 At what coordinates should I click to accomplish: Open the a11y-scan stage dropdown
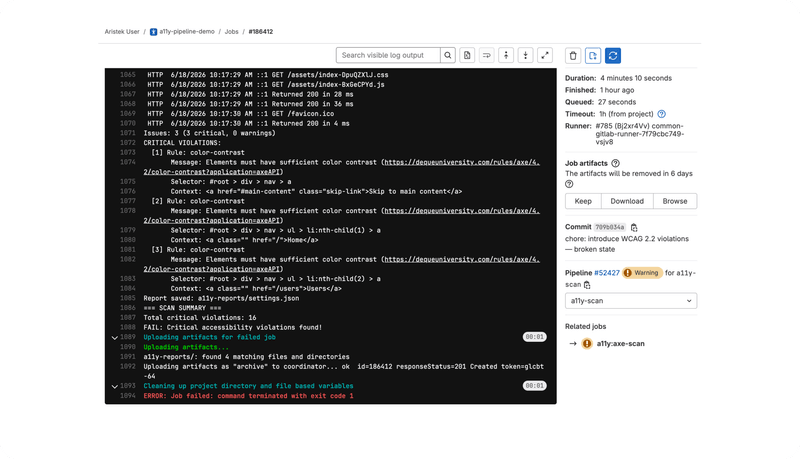click(x=631, y=301)
